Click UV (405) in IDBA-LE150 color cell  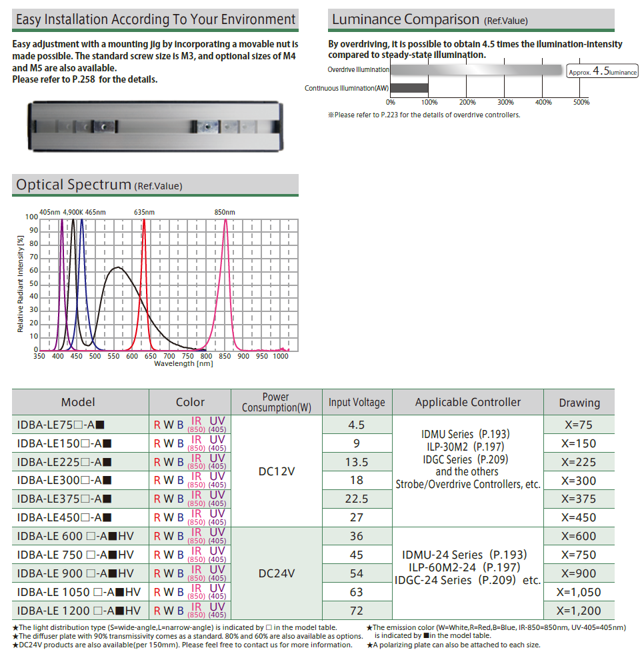[x=217, y=443]
